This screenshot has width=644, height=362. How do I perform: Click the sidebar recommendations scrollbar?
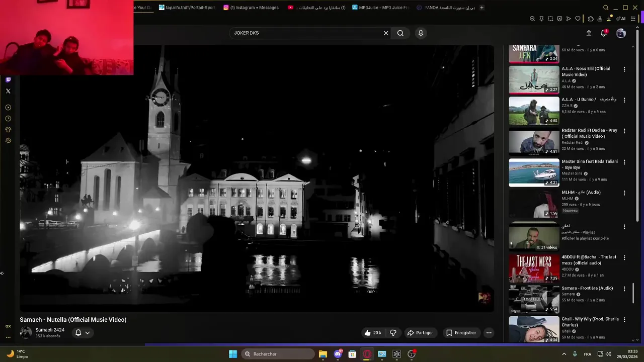click(x=633, y=293)
